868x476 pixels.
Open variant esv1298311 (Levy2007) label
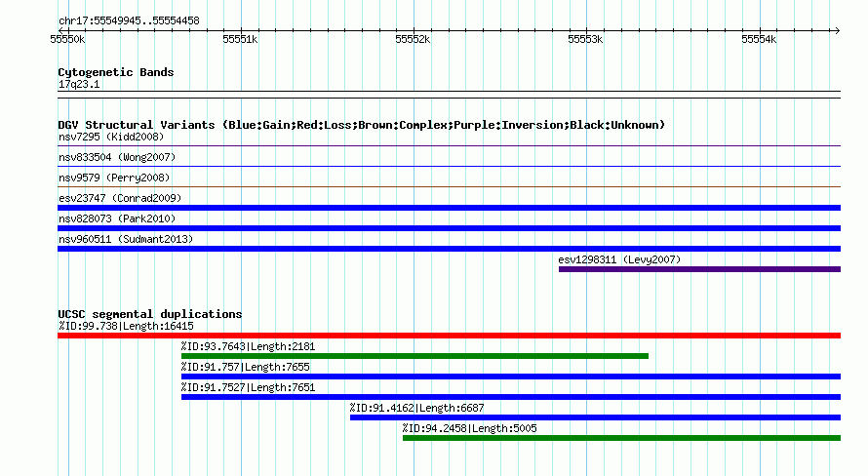tap(619, 259)
